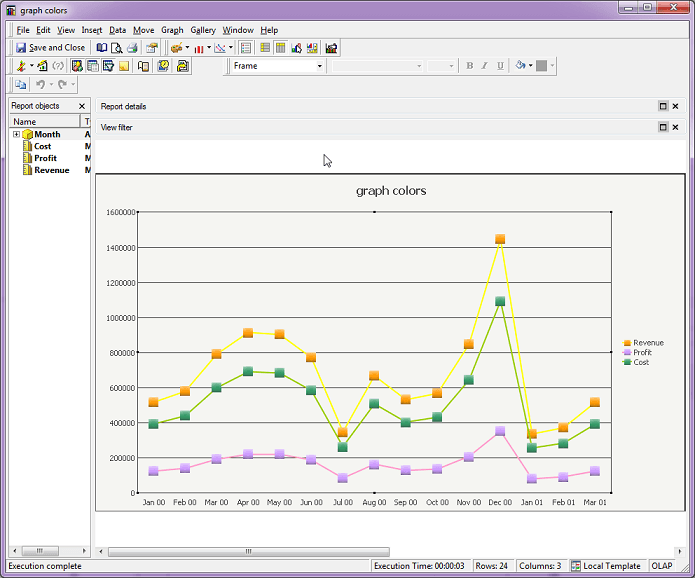Open the Graph menu
The image size is (695, 578).
tap(172, 30)
